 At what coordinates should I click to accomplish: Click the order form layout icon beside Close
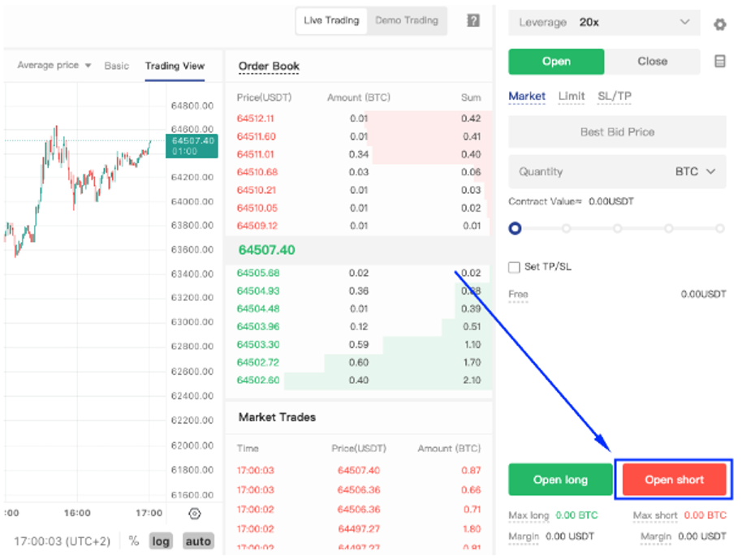(719, 62)
